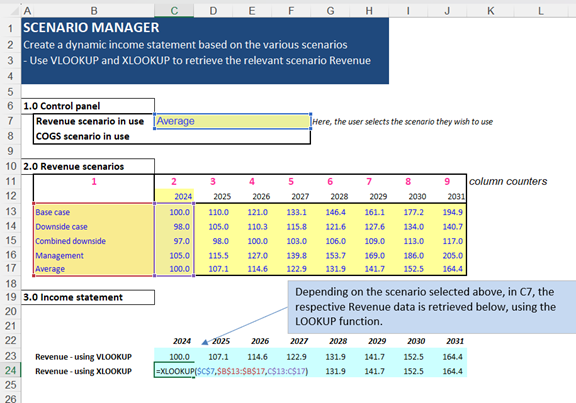Click Base case 2031 value 194.9

(453, 212)
